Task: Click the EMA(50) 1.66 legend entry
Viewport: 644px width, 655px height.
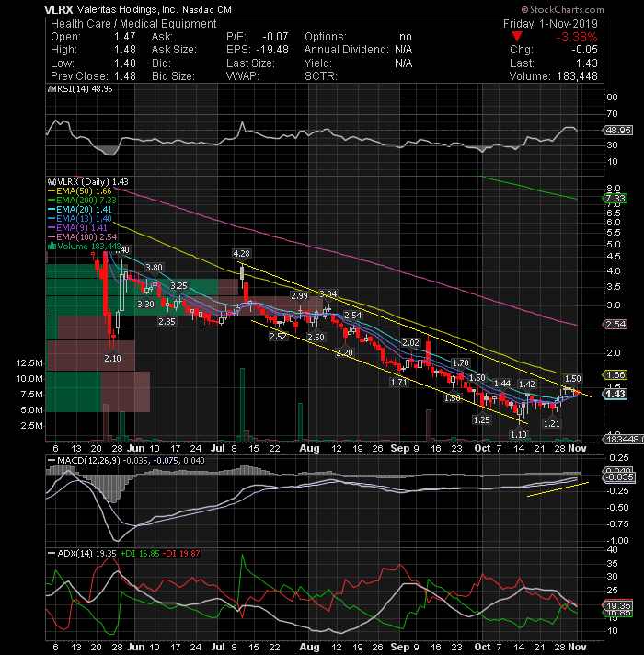Action: pos(80,191)
